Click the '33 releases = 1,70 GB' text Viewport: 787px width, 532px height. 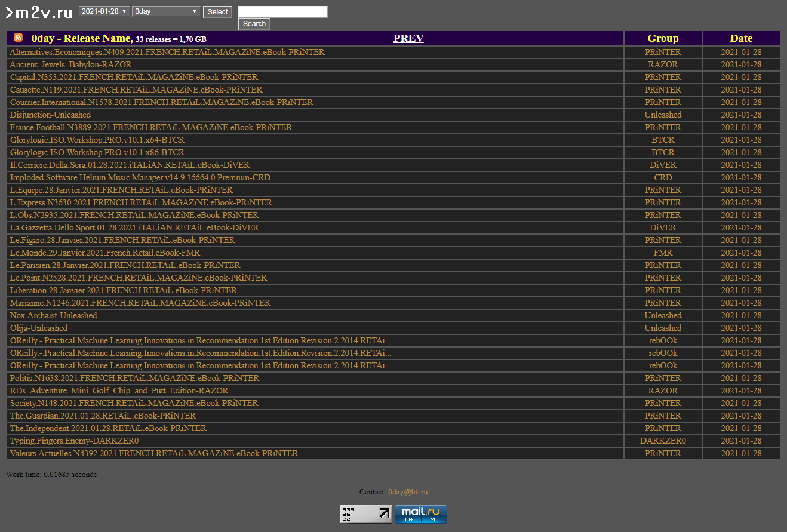(x=171, y=39)
